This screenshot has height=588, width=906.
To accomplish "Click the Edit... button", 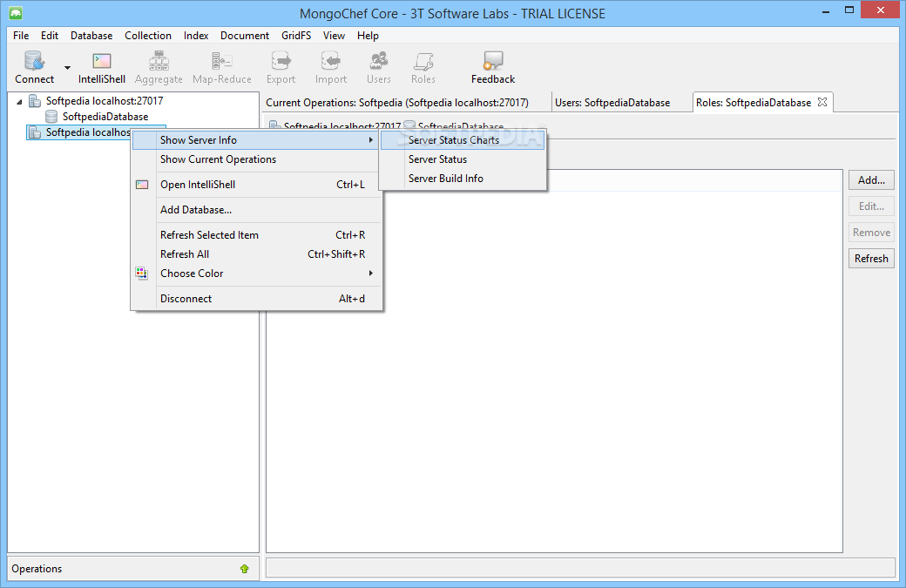I will [x=871, y=206].
